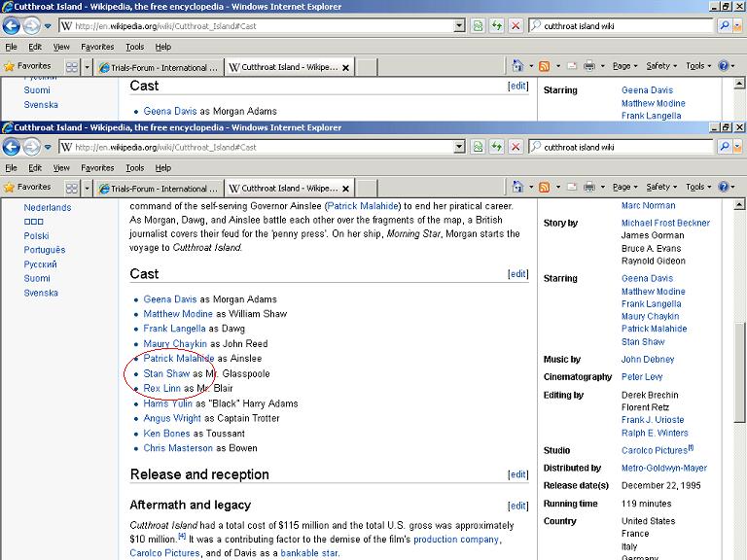Click the Home icon in the upper window toolbar
The image size is (747, 560).
pos(517,66)
